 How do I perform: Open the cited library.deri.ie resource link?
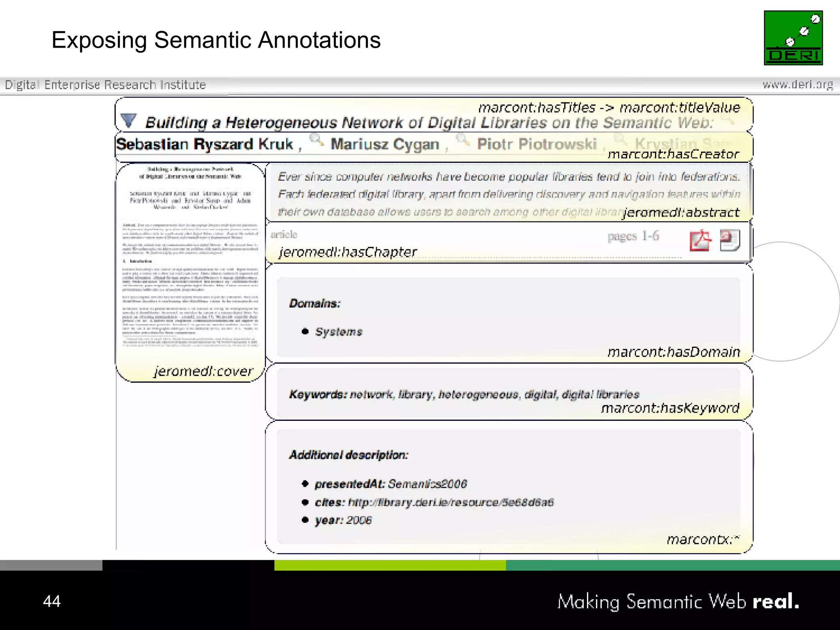451,502
